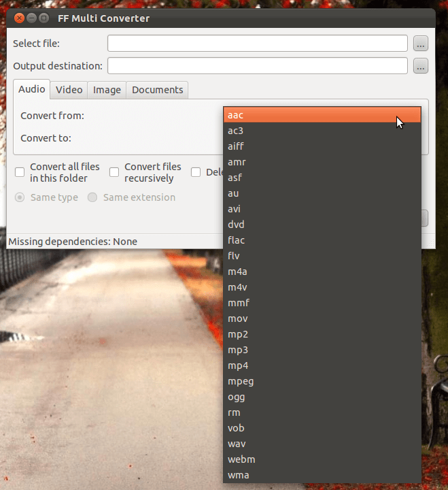The width and height of the screenshot is (448, 490).
Task: Choose webm from the dropdown list
Action: (322, 459)
